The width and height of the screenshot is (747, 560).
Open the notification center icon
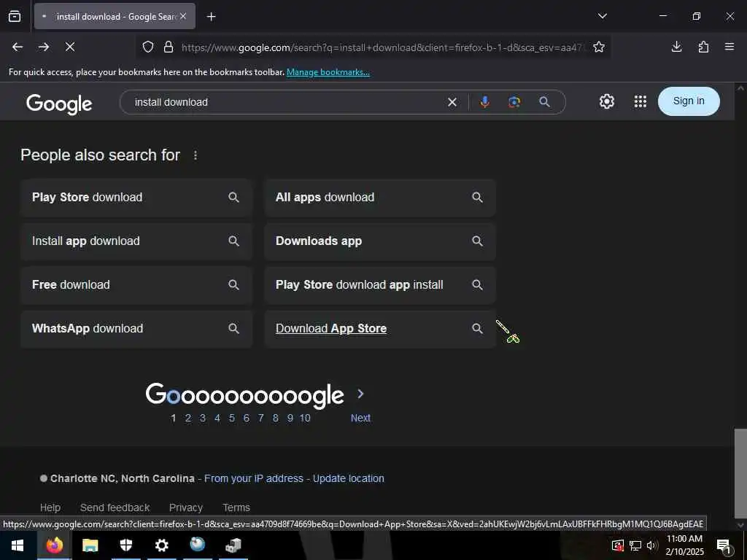click(x=724, y=546)
